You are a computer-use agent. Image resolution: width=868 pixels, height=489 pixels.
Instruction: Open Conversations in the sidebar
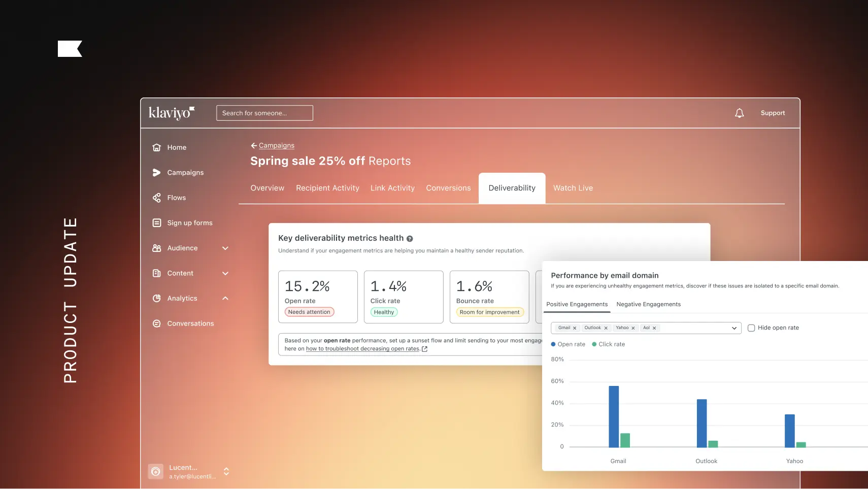[x=190, y=323]
